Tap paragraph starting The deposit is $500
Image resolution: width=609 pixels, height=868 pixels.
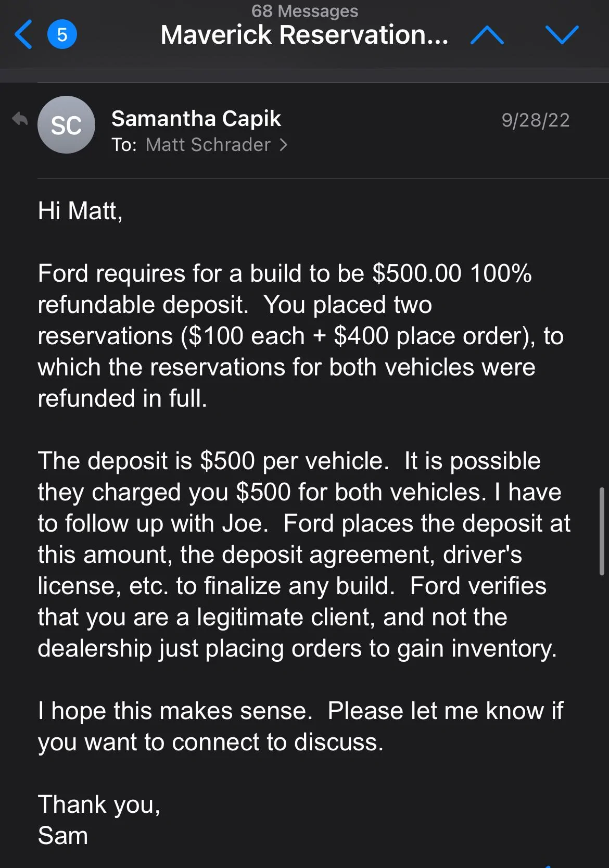point(304,555)
